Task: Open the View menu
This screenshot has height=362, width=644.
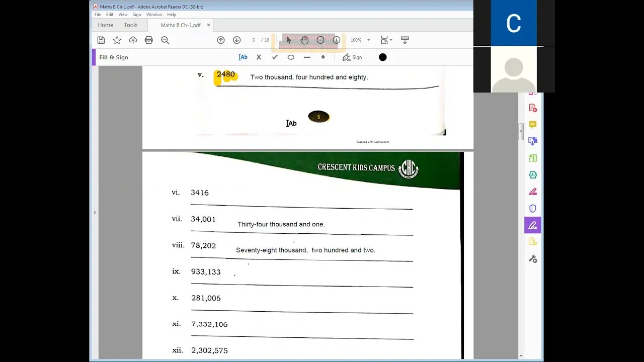Action: (x=123, y=15)
